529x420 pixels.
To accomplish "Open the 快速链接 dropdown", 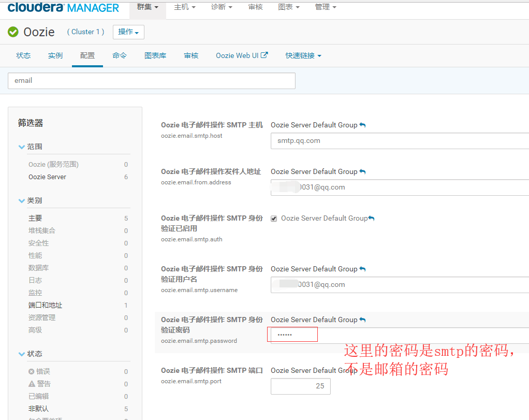I will pos(303,56).
